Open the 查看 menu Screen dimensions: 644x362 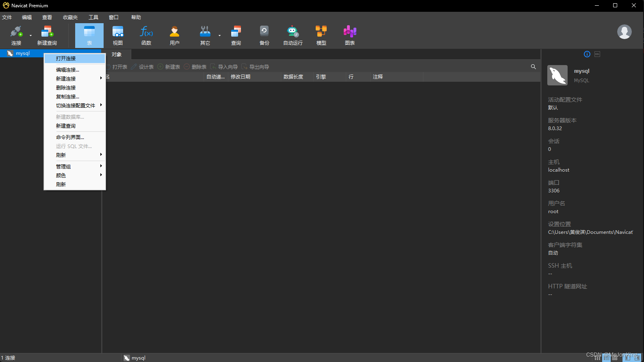(47, 17)
